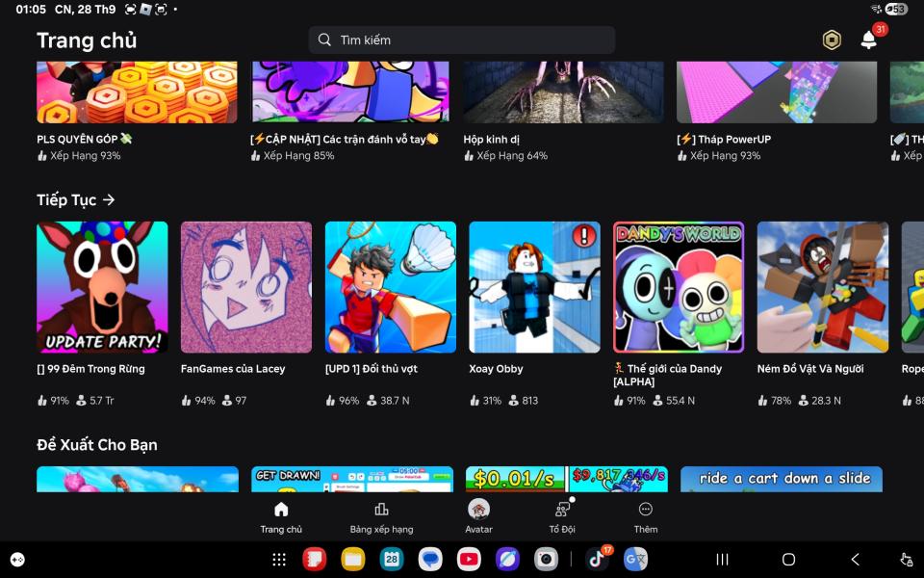Screen dimensions: 924x578
Task: Open the purple internet browser icon
Action: coord(507,559)
